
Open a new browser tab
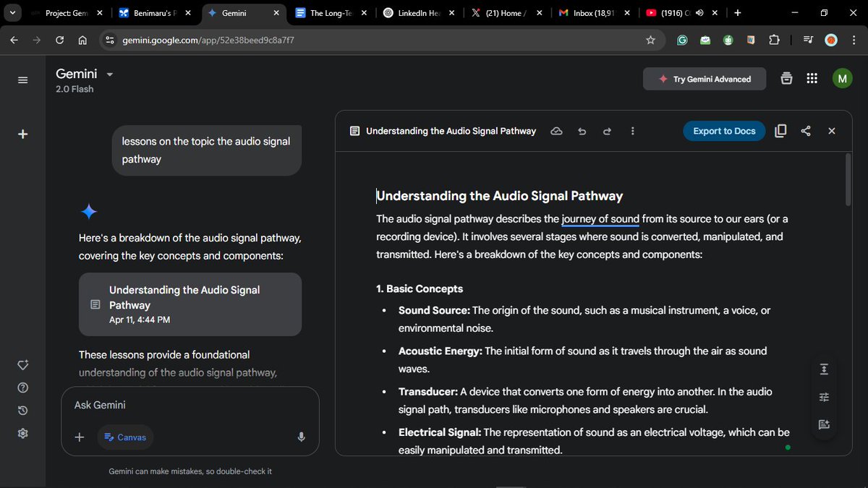[x=737, y=13]
